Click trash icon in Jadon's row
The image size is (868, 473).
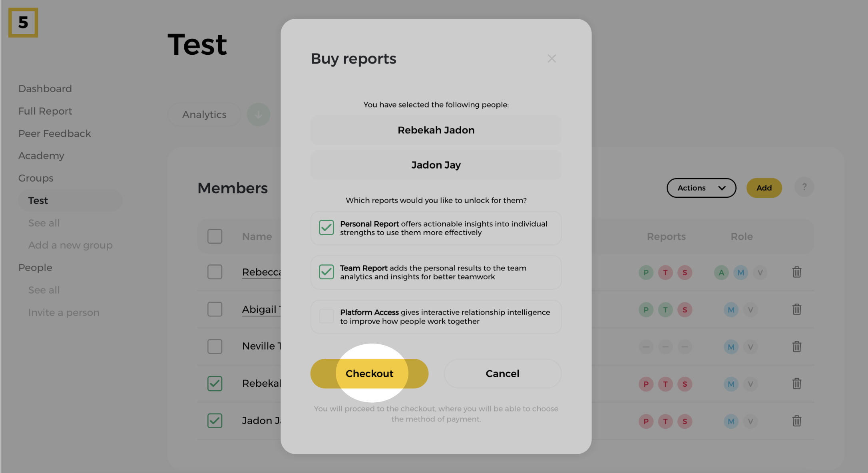(x=796, y=421)
